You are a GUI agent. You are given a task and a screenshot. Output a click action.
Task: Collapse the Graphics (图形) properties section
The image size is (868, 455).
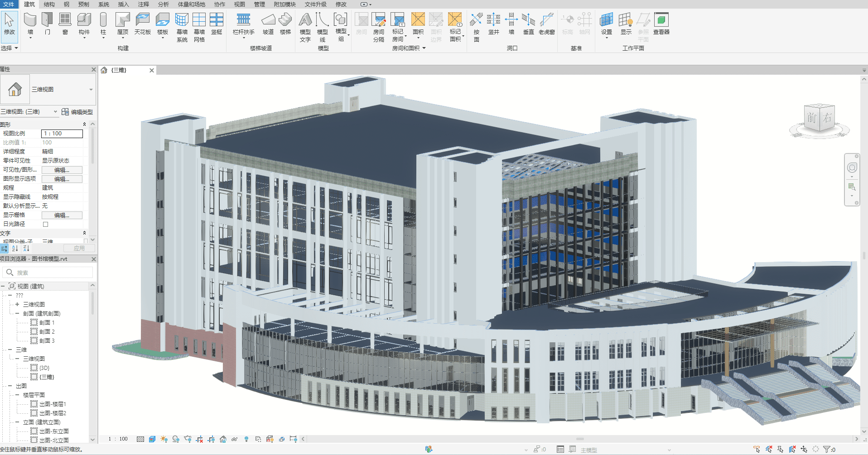(84, 125)
